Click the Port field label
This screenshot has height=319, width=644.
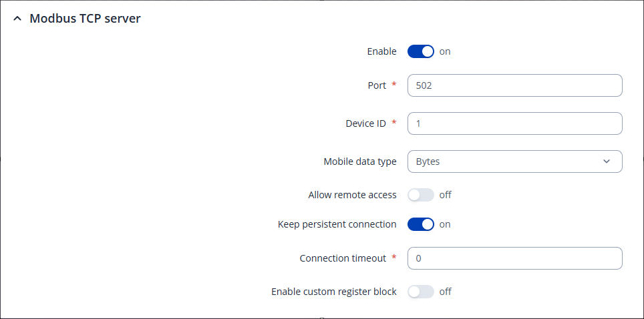[377, 85]
